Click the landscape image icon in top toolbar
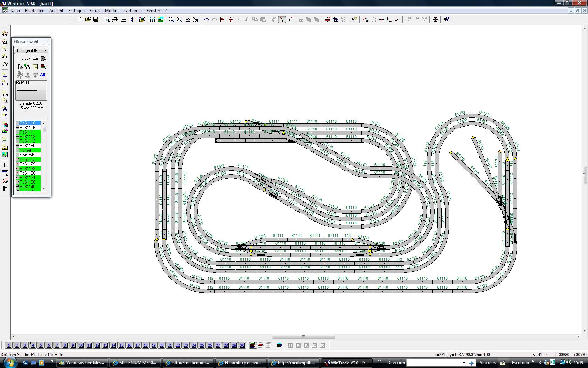This screenshot has height=368, width=588. 161,20
